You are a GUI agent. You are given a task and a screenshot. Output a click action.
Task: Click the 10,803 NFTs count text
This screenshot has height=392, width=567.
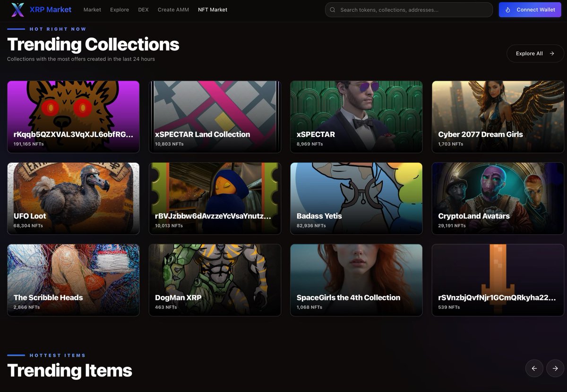(169, 144)
